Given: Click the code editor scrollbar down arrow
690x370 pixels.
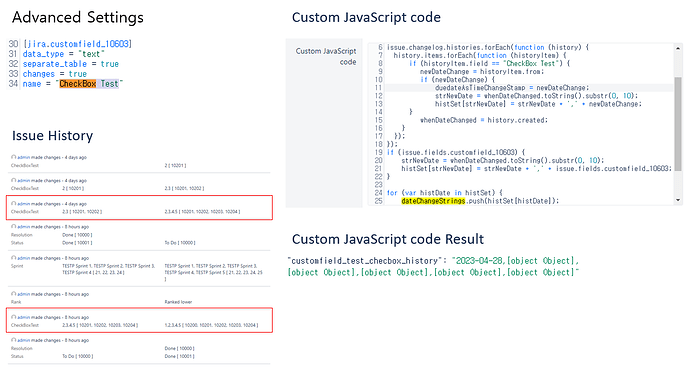Looking at the screenshot, I should coord(678,200).
